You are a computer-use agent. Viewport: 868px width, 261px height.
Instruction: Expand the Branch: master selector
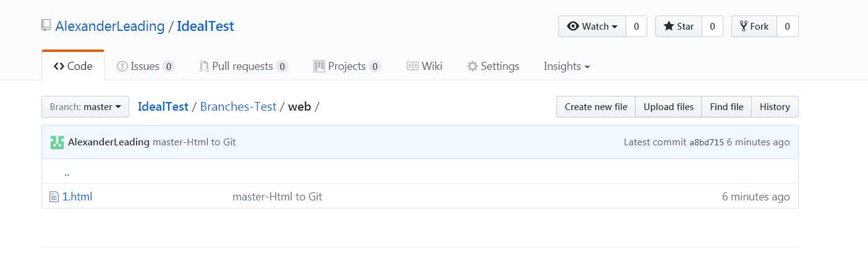(85, 107)
